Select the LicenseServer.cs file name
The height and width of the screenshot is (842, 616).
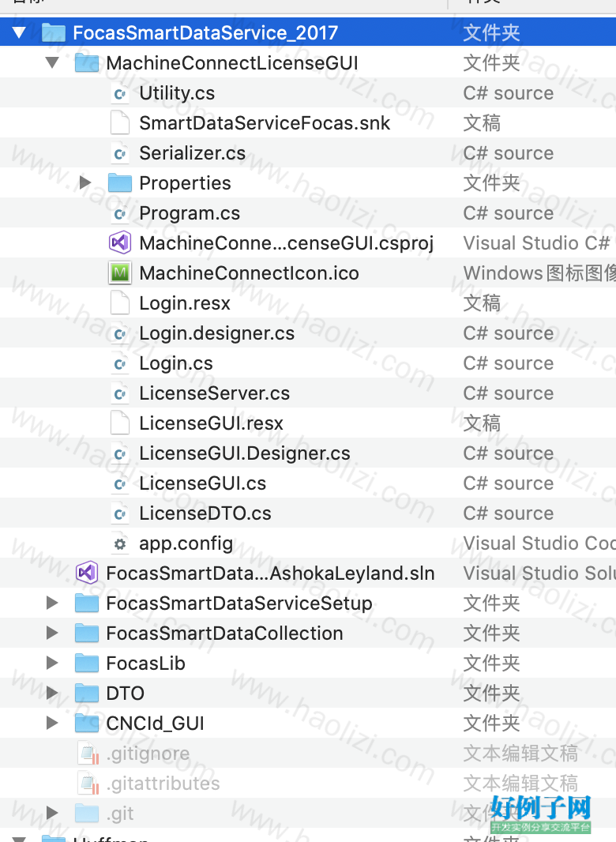214,393
